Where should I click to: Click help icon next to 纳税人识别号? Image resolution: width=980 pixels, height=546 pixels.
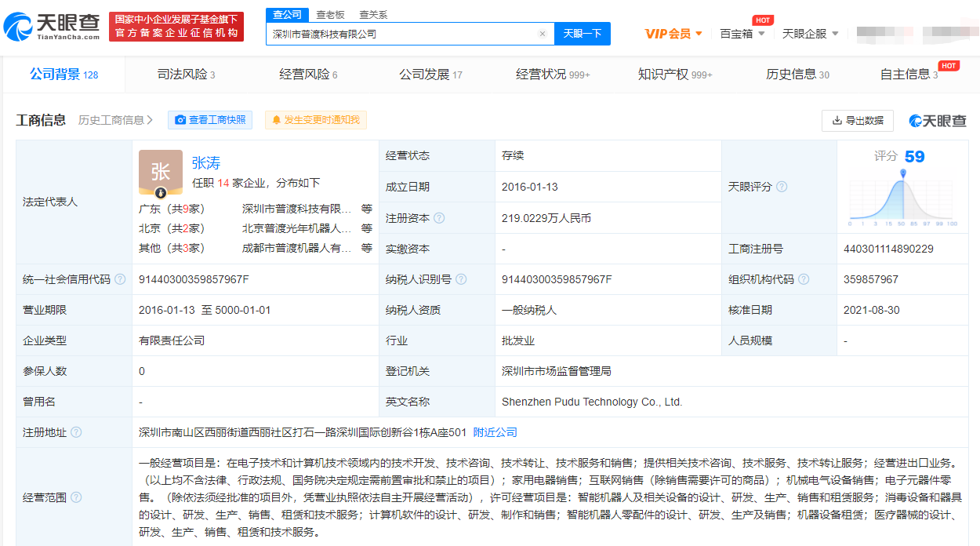click(461, 279)
